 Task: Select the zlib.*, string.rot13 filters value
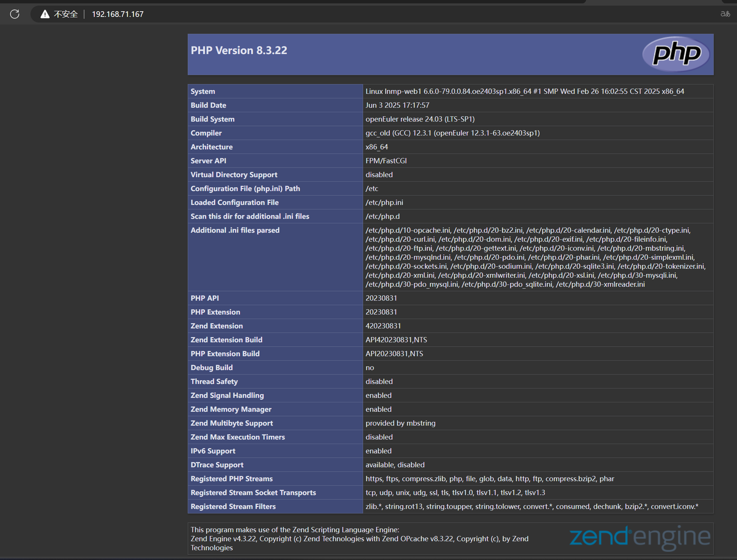(532, 506)
